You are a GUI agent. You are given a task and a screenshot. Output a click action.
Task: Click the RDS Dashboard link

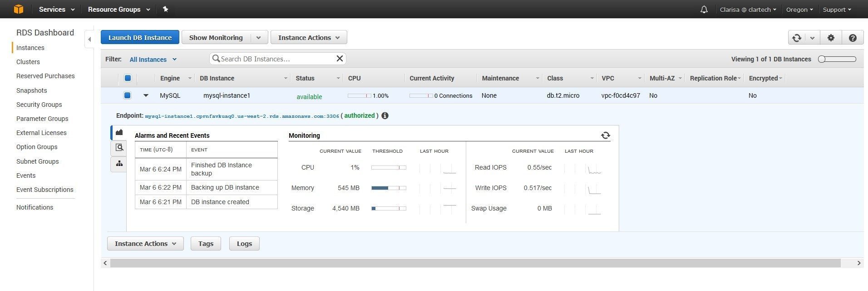(45, 33)
